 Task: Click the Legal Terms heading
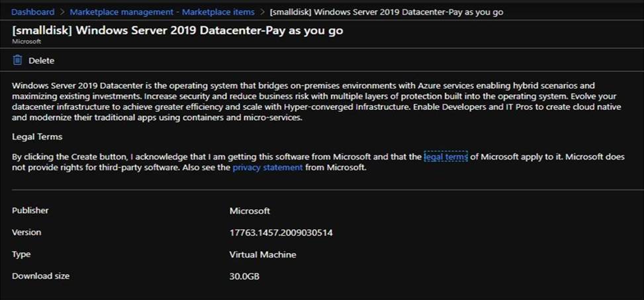tap(37, 137)
